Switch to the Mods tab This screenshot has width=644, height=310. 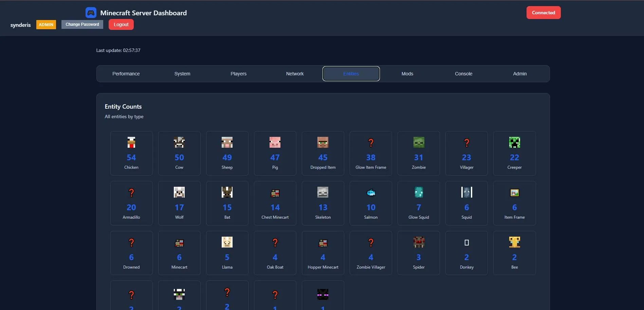click(407, 74)
